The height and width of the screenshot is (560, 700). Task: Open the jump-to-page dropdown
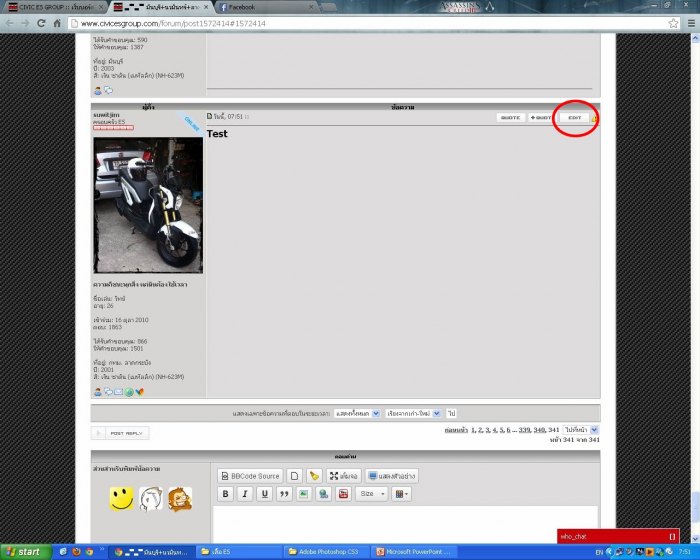point(580,430)
